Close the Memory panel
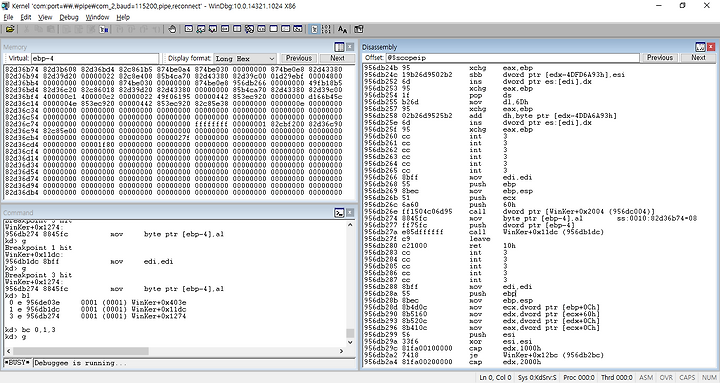Image resolution: width=720 pixels, height=383 pixels. point(350,47)
